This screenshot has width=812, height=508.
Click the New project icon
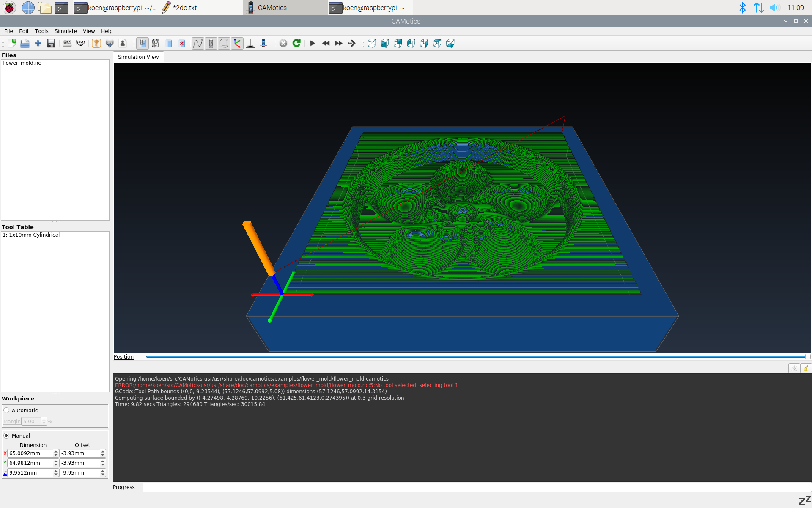tap(12, 43)
